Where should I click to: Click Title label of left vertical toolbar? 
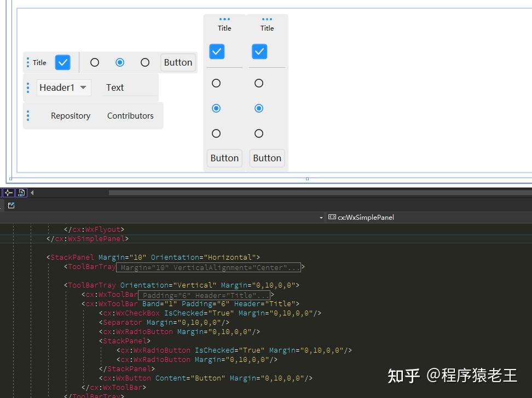pyautogui.click(x=224, y=28)
